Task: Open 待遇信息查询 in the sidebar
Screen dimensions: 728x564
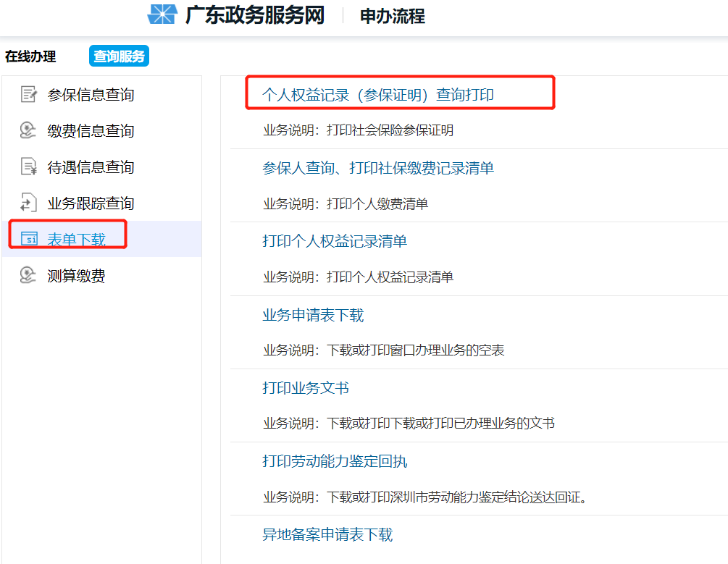Action: click(91, 167)
